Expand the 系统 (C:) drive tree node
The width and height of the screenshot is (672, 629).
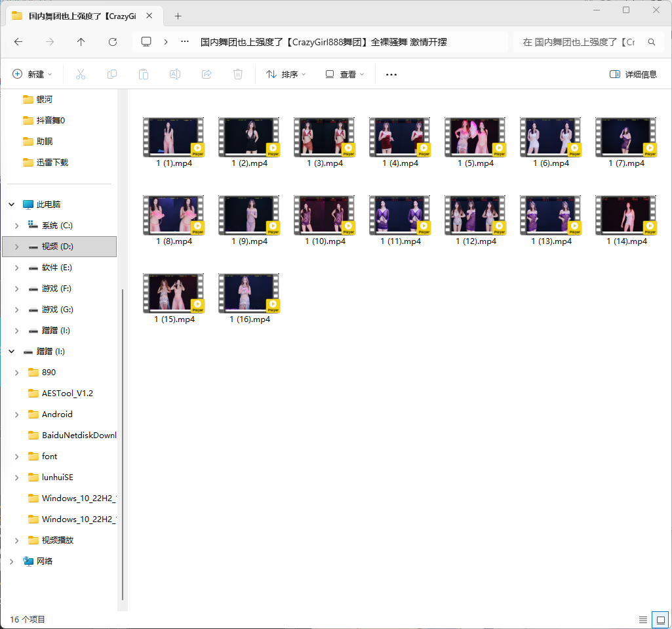point(17,226)
